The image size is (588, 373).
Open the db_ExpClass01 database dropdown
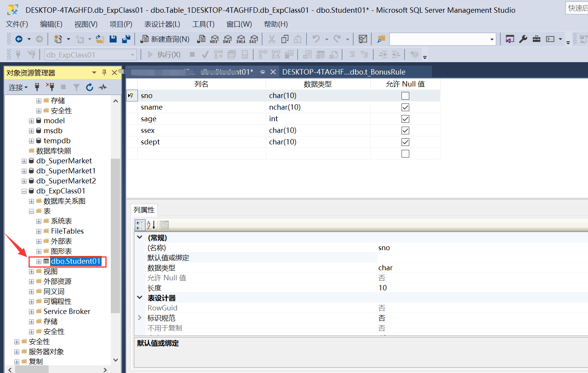133,54
